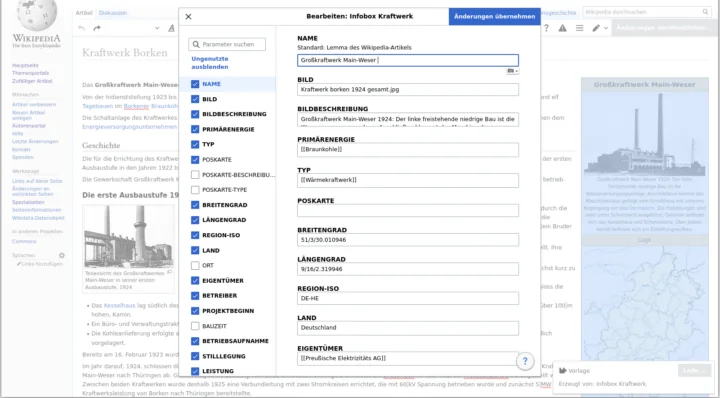Open Themenportale sidebar link

(x=30, y=73)
